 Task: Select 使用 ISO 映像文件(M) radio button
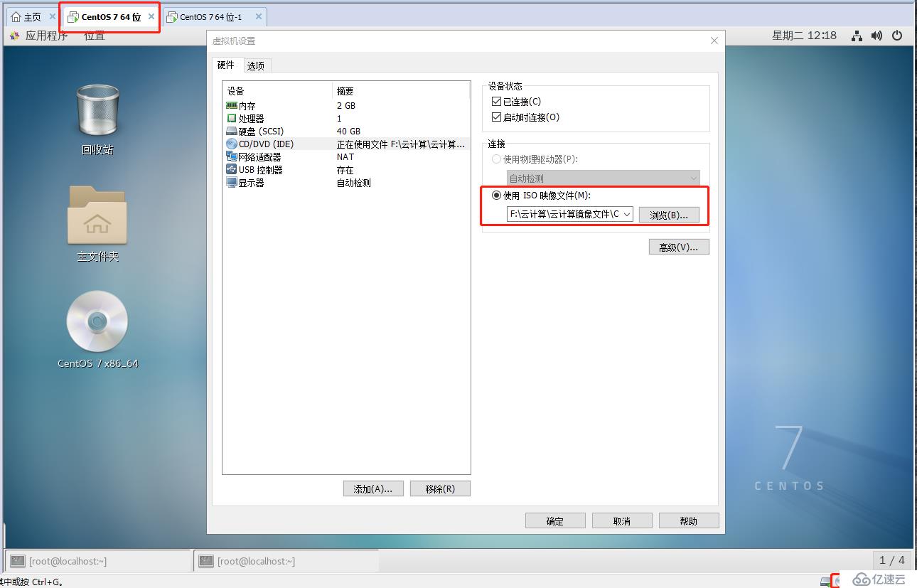[496, 196]
